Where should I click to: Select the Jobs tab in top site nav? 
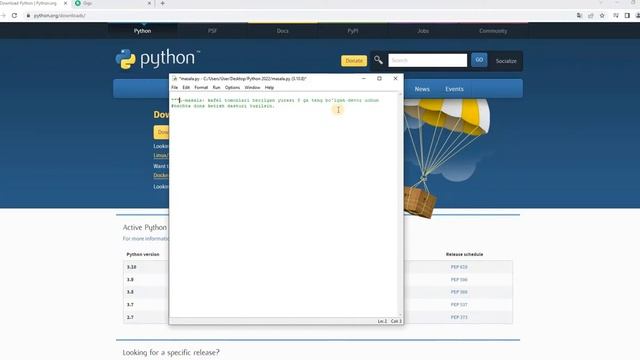(423, 31)
